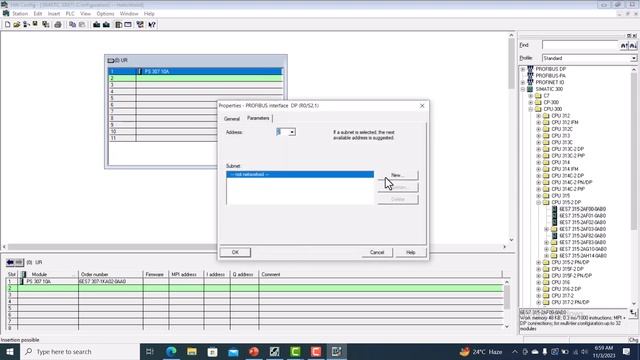Click the module icon of 6ES7 315-2AF00-0AB0
The height and width of the screenshot is (360, 640).
554,209
